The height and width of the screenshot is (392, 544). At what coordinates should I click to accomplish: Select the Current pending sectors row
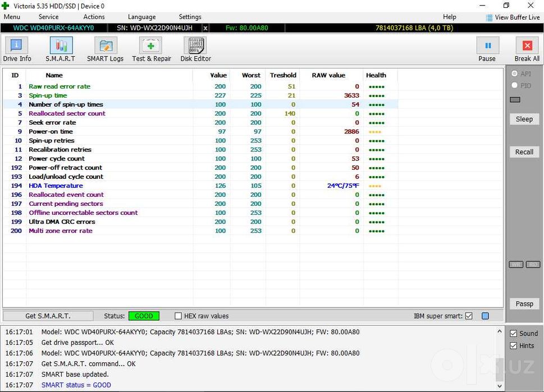[200, 204]
